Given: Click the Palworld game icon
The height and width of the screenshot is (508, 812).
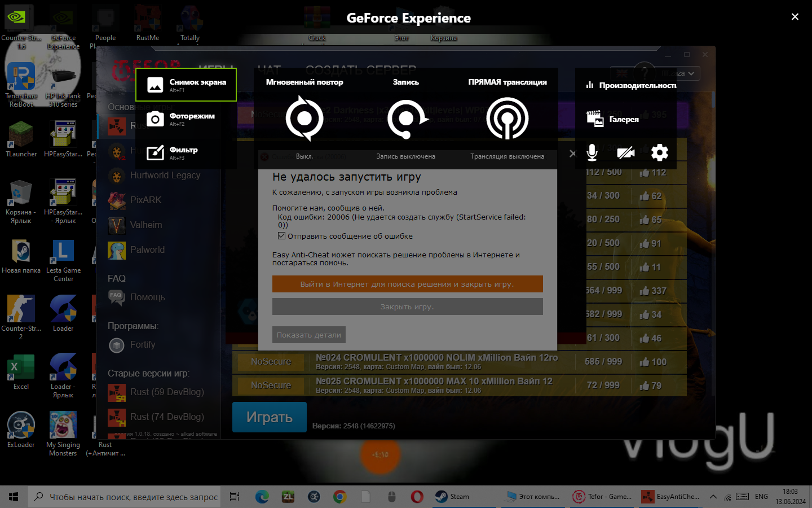Looking at the screenshot, I should 117,249.
